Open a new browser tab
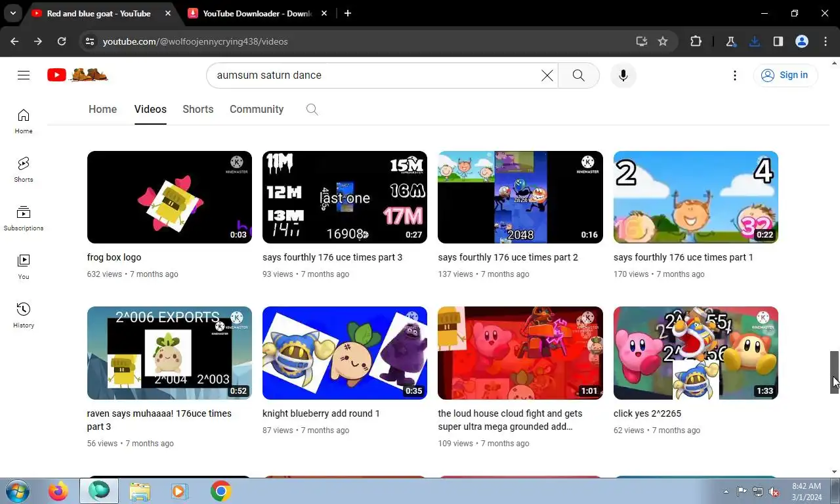 coord(348,13)
